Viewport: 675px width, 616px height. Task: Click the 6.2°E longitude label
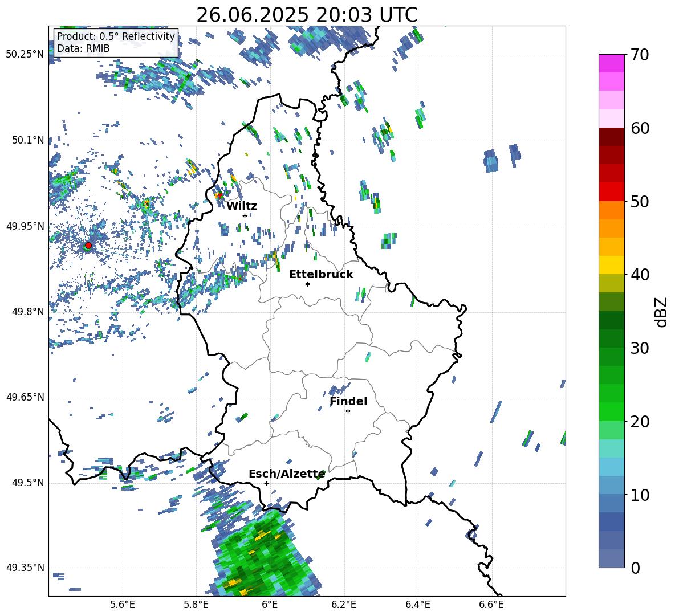[344, 605]
